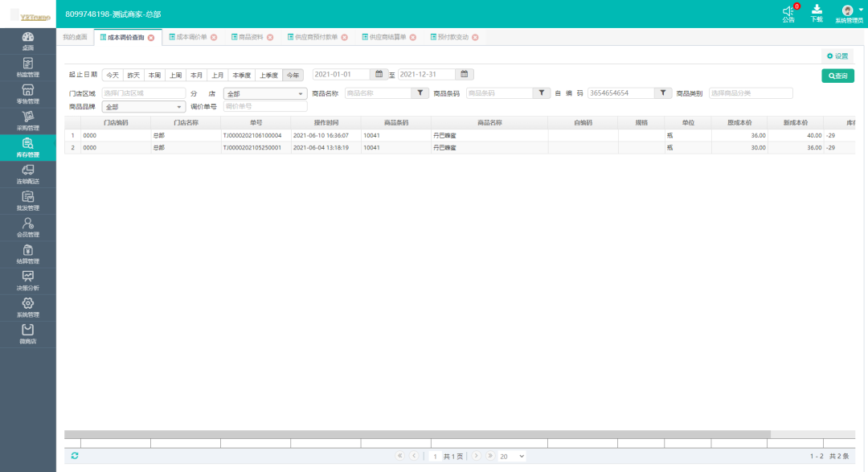Select the 上季度 date range option
Image resolution: width=868 pixels, height=472 pixels.
click(268, 75)
